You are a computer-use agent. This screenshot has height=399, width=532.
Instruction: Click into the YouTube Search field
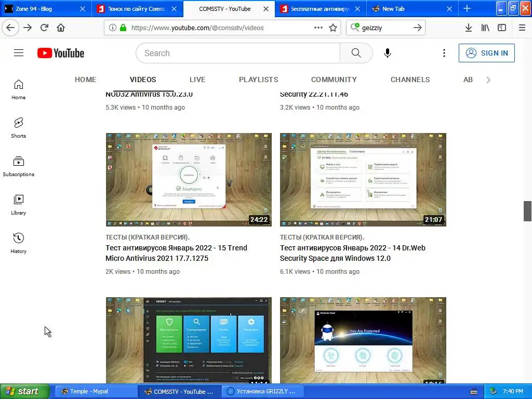[x=238, y=53]
